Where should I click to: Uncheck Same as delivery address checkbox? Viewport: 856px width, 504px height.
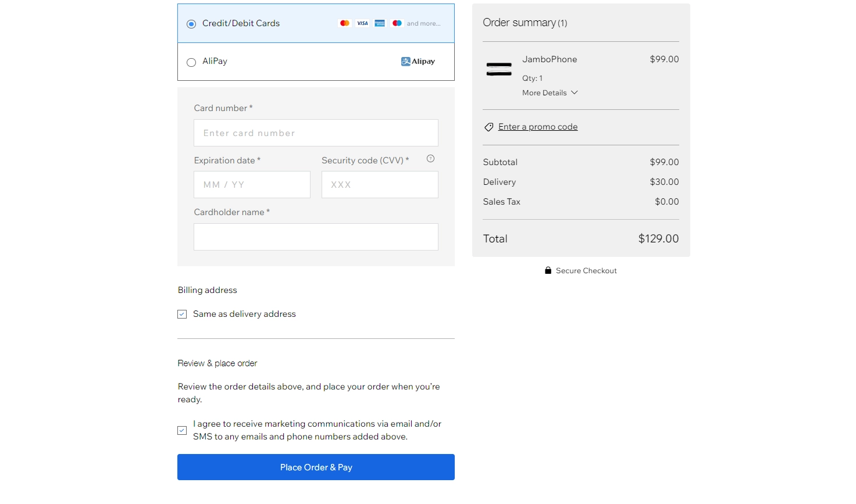click(182, 314)
